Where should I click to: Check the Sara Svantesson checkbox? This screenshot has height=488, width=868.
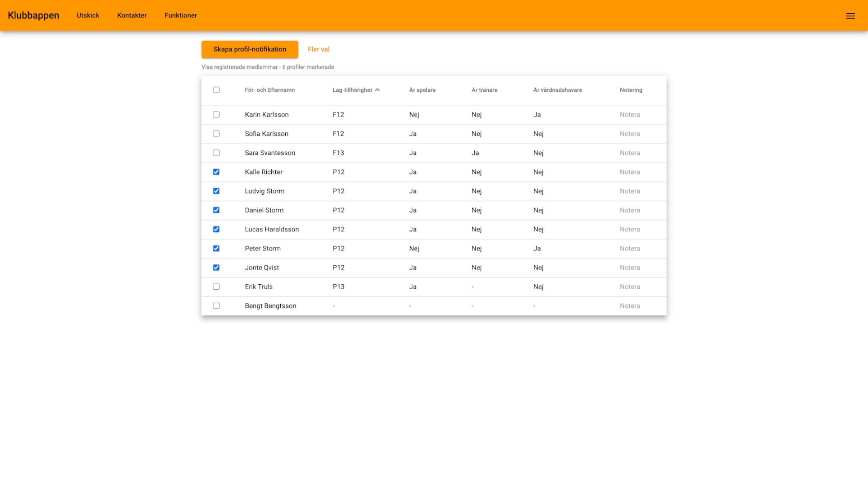pos(216,153)
